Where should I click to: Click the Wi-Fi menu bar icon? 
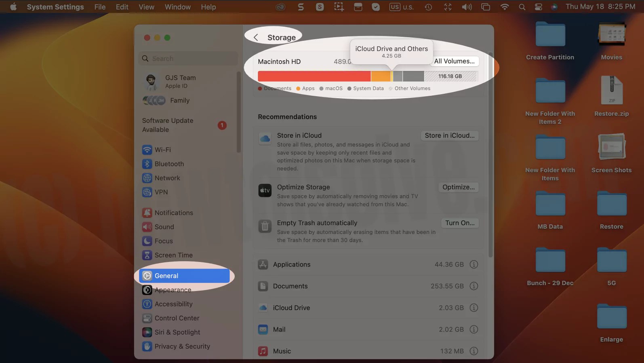click(505, 7)
